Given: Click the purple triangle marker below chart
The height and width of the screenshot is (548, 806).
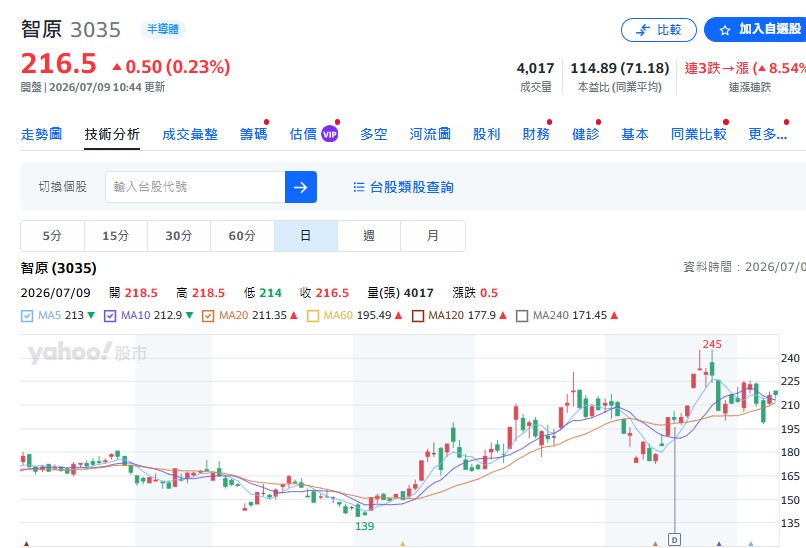Looking at the screenshot, I should coord(719,544).
